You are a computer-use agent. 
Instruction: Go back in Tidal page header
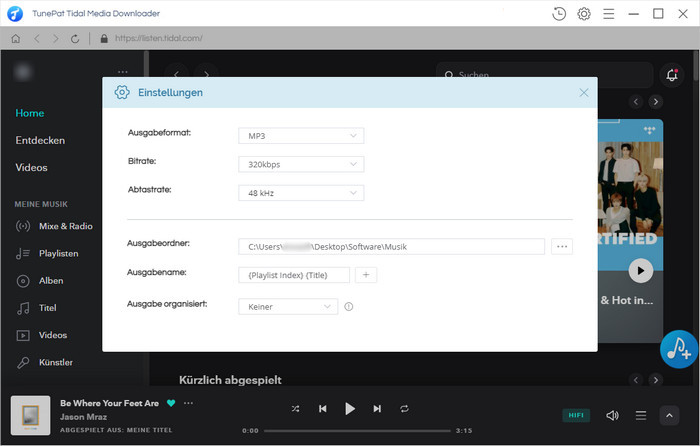tap(176, 73)
